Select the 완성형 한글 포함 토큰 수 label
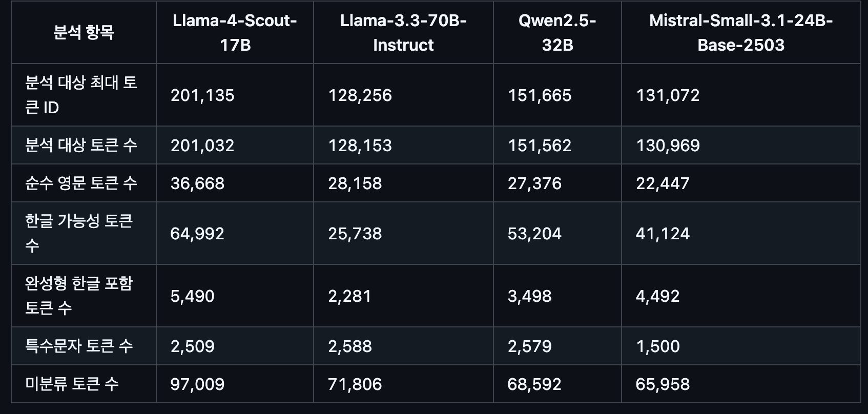Image resolution: width=868 pixels, height=414 pixels. (x=79, y=296)
